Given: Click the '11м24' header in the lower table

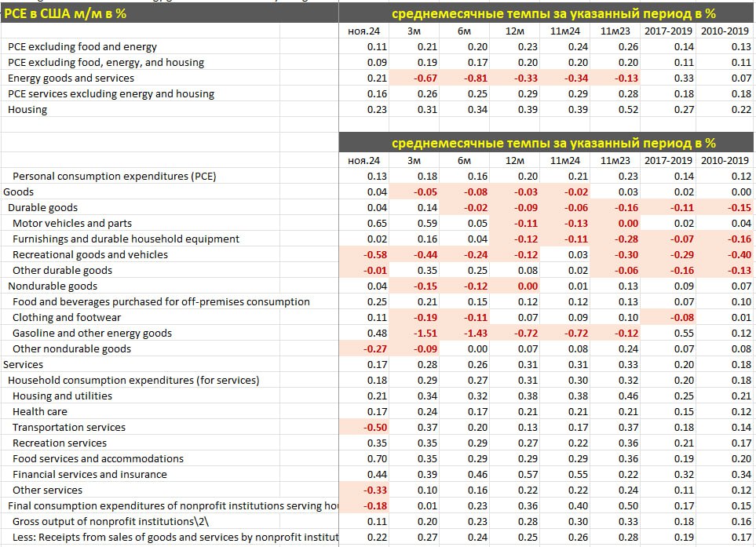Looking at the screenshot, I should 565,160.
